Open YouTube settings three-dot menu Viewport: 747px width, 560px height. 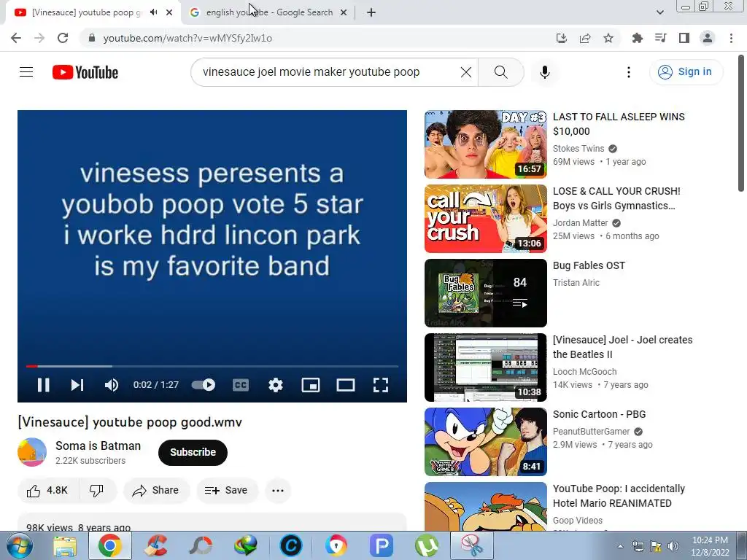[x=629, y=72]
